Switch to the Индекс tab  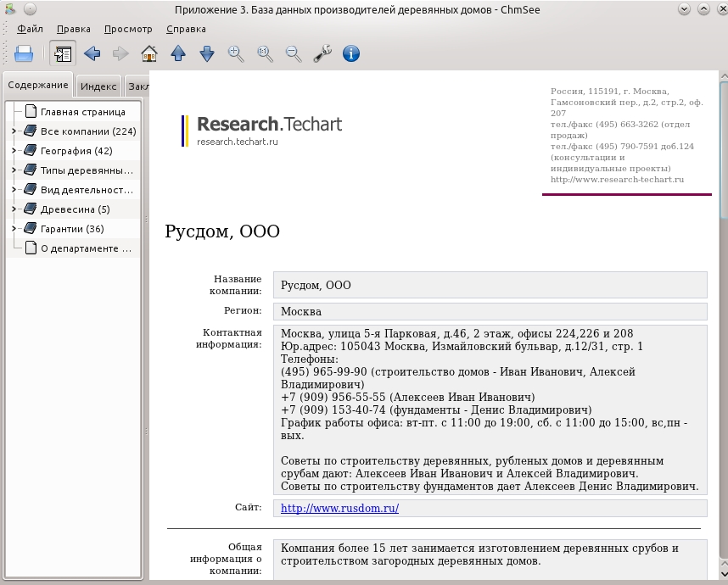(98, 86)
